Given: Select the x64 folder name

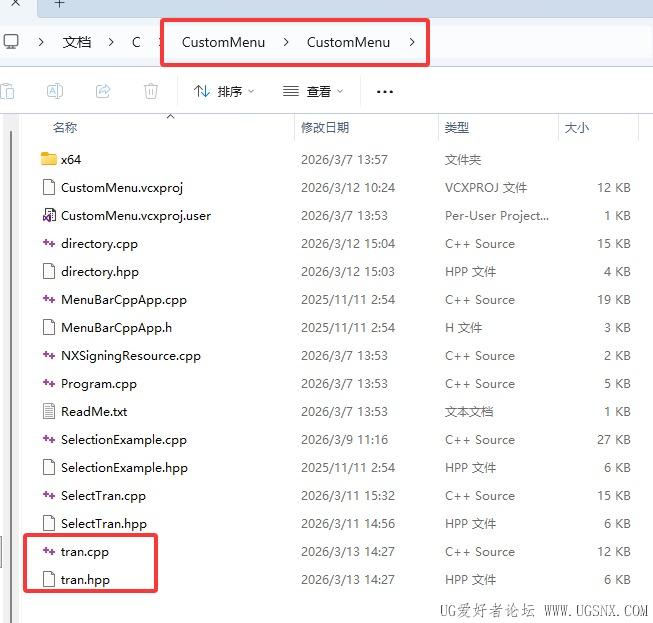Looking at the screenshot, I should (71, 159).
